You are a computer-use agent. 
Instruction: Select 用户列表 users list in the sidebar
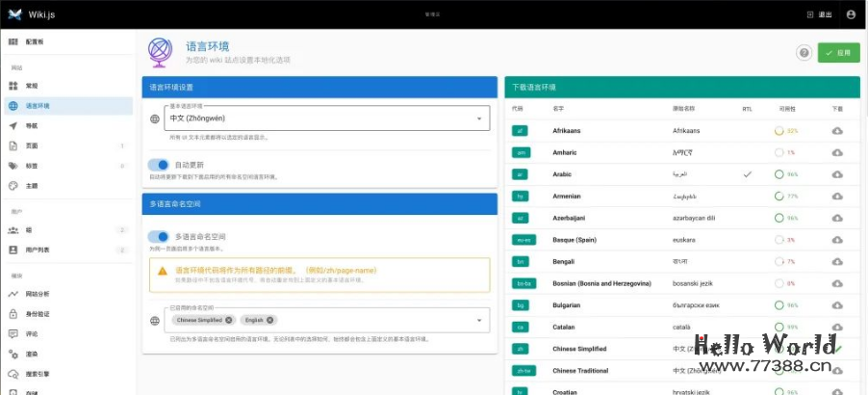pyautogui.click(x=38, y=250)
